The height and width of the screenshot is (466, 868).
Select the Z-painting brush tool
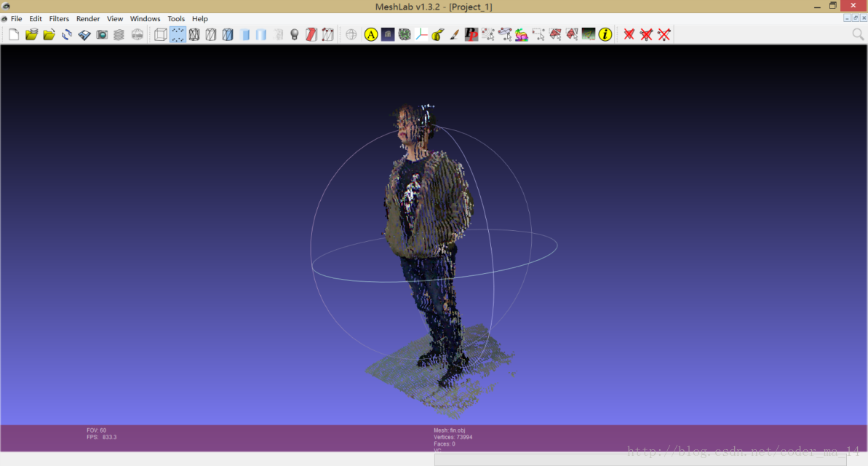[455, 35]
